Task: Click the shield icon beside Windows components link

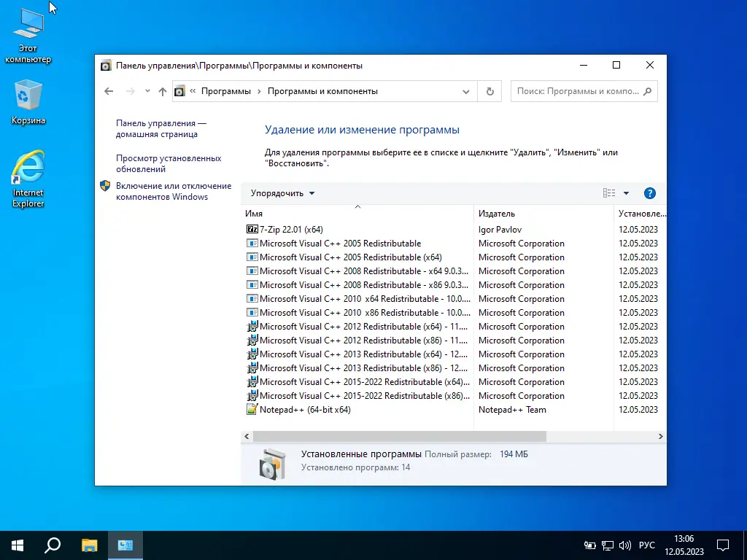Action: [105, 186]
